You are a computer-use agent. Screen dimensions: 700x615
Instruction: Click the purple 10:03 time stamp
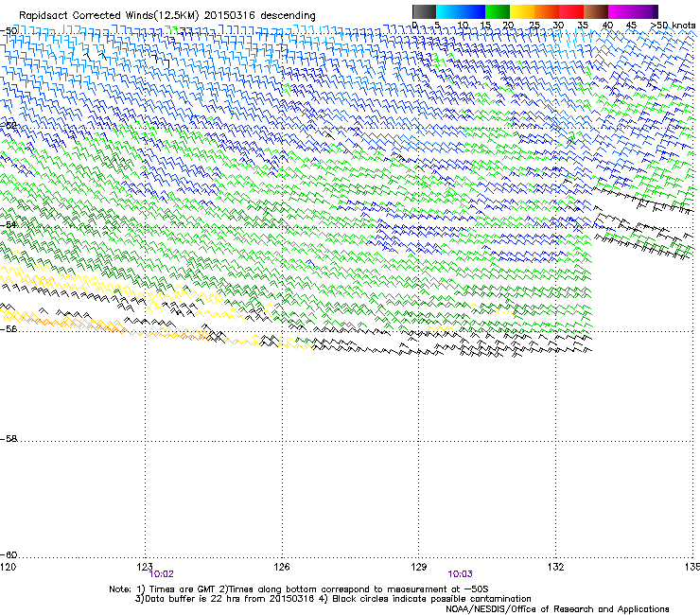(460, 574)
